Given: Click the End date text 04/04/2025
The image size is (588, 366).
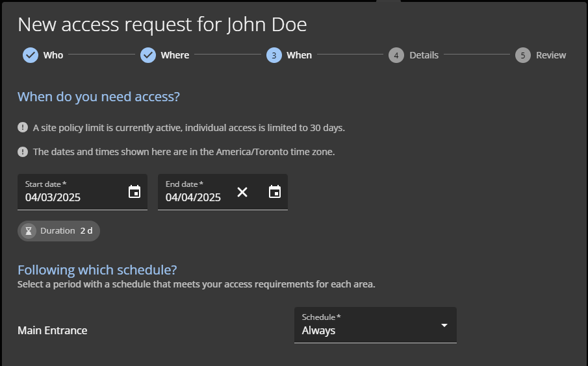Looking at the screenshot, I should point(193,198).
